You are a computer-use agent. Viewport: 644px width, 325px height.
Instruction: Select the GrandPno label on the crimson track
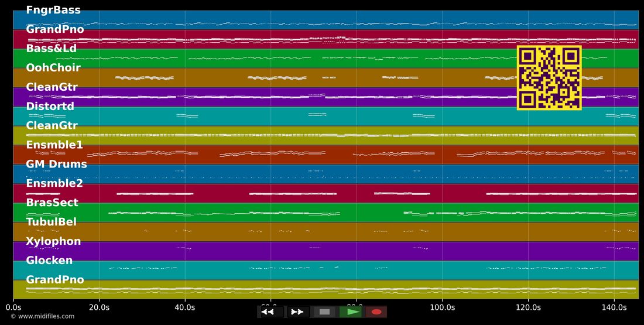click(55, 29)
